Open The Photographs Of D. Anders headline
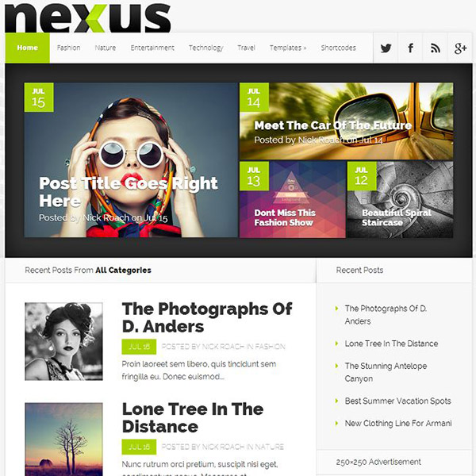Image resolution: width=476 pixels, height=476 pixels. [x=207, y=317]
